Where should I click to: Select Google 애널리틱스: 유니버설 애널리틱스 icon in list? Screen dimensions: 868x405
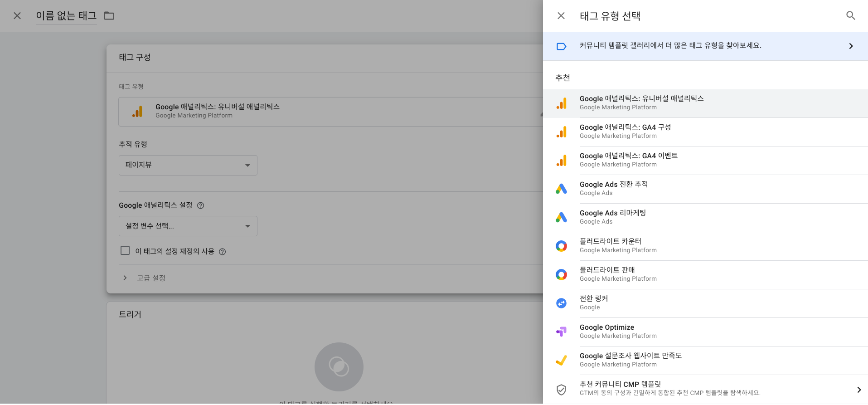tap(562, 103)
